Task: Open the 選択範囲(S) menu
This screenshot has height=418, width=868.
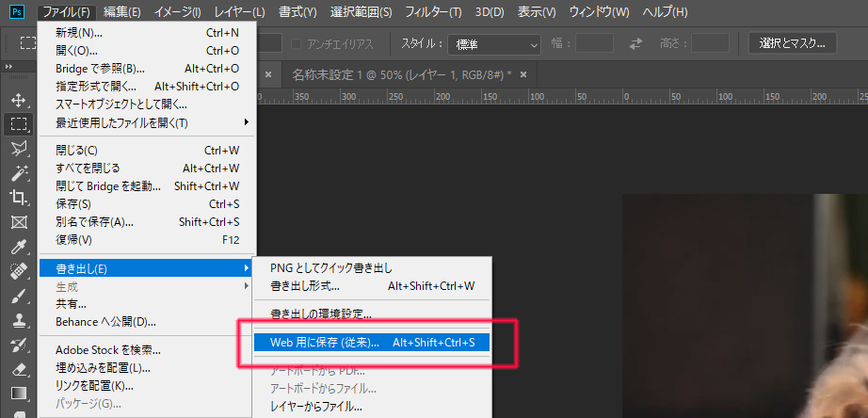Action: (x=361, y=11)
